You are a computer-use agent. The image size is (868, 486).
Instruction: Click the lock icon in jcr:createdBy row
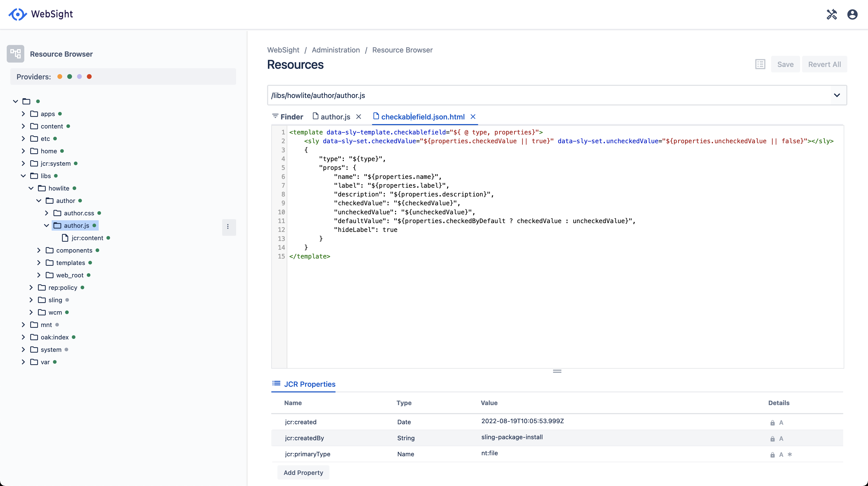[772, 438]
